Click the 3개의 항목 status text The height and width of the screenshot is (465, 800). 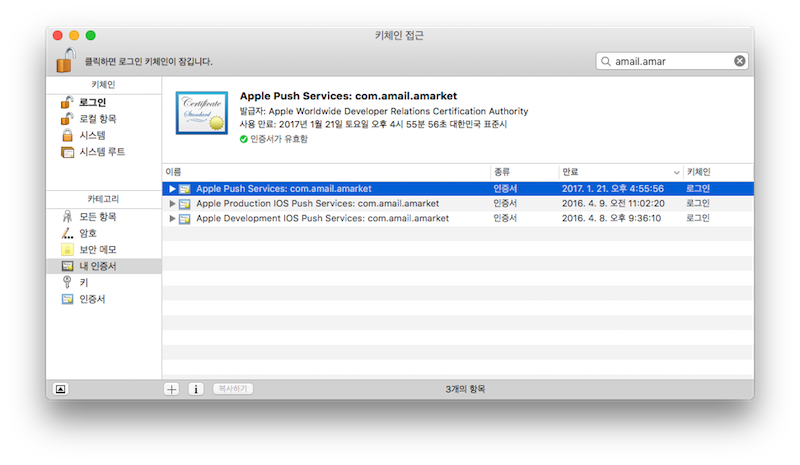[465, 389]
